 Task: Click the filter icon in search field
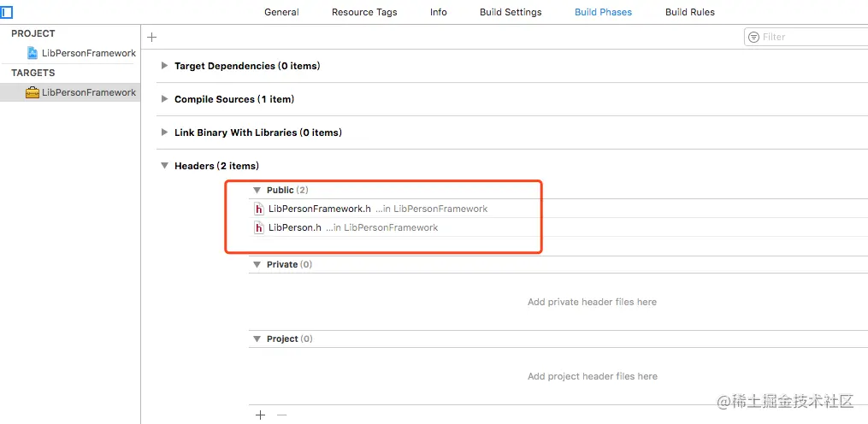coord(753,37)
